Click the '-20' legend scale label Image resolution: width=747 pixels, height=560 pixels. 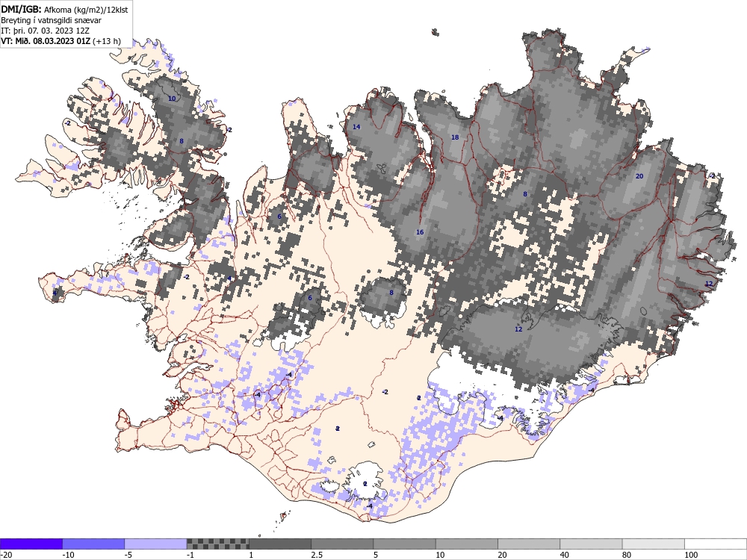tap(6, 555)
